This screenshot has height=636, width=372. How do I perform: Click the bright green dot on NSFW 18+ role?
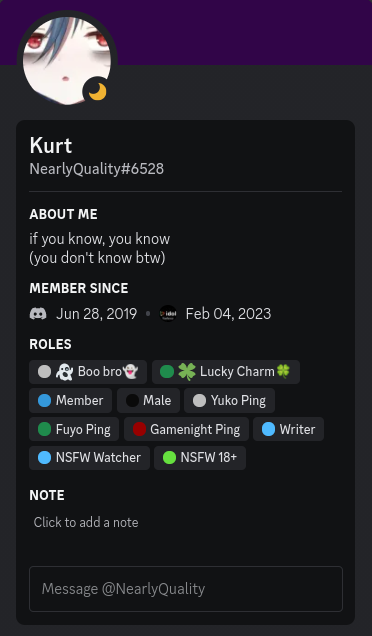click(x=169, y=458)
